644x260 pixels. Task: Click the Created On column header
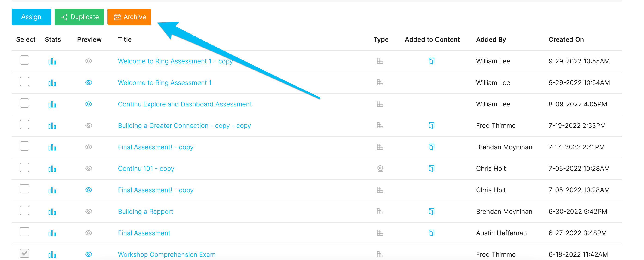point(566,39)
